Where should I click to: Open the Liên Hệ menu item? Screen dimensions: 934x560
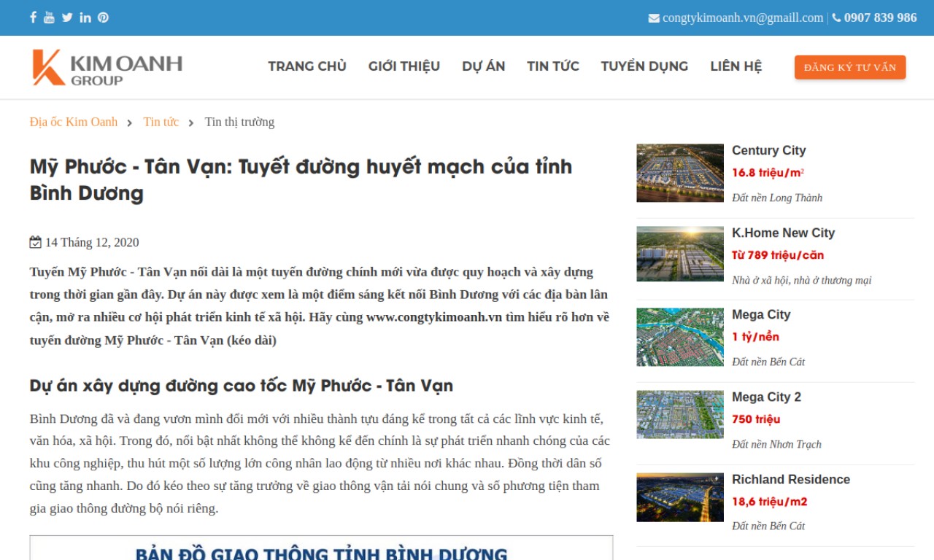[736, 66]
